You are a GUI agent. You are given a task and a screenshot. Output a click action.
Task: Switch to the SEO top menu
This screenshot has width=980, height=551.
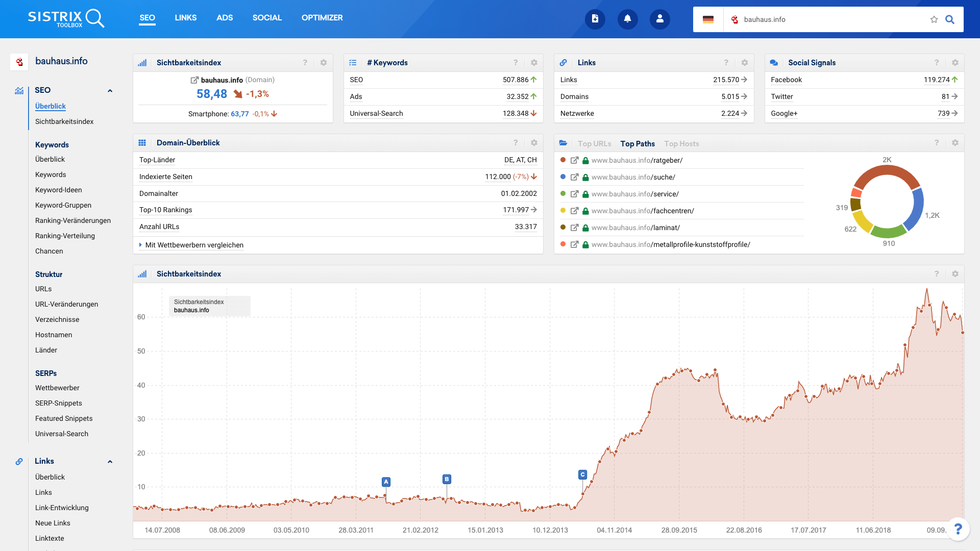147,18
